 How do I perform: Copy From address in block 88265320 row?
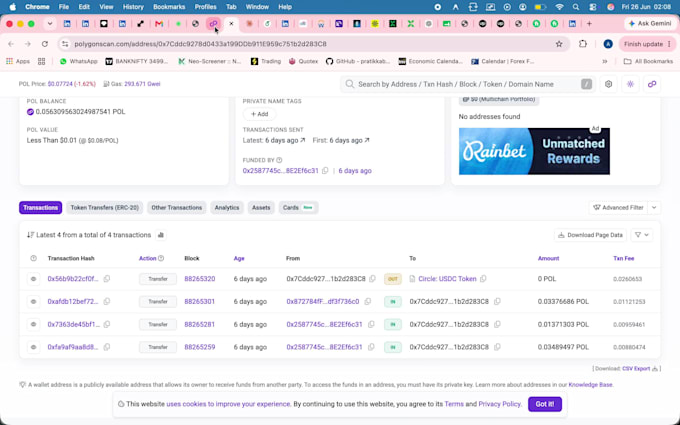pos(372,279)
